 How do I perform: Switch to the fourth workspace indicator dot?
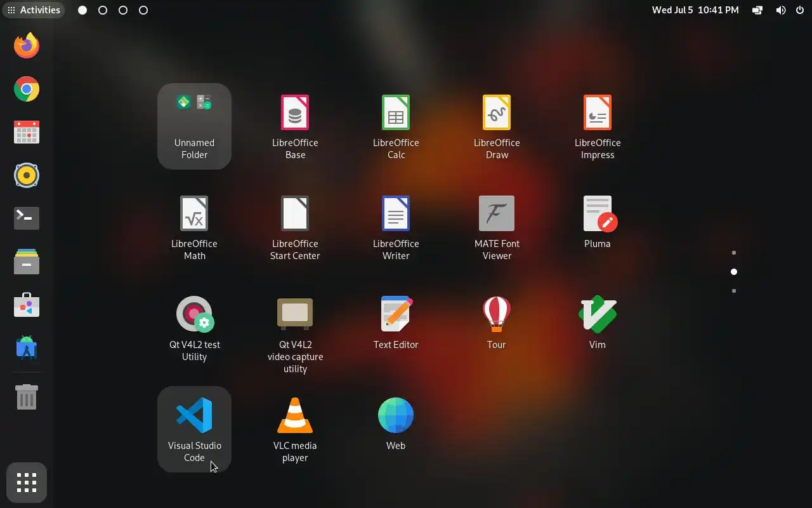[143, 10]
